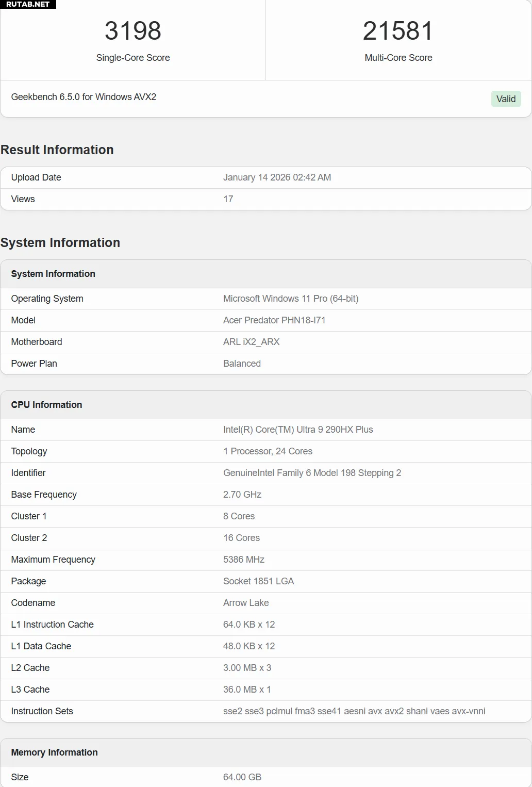
Task: Click the Acer Predator PHN18-I71 model value
Action: 274,320
